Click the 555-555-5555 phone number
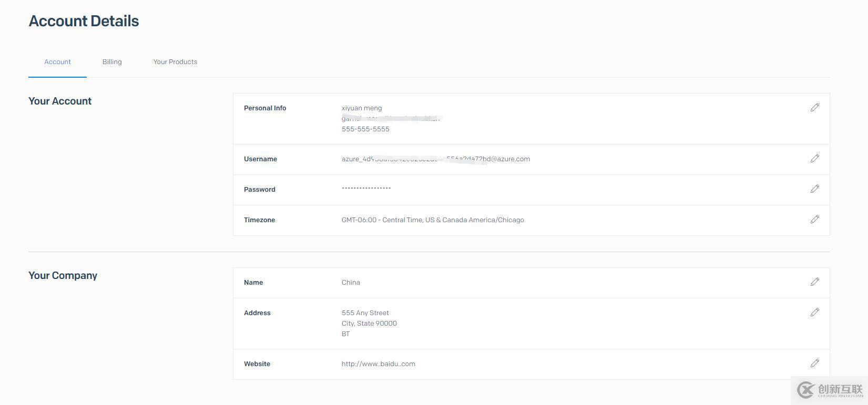The width and height of the screenshot is (868, 405). coord(365,129)
